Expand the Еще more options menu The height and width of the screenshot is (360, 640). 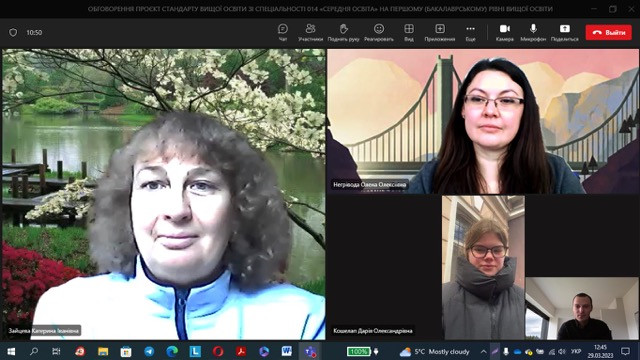[470, 32]
